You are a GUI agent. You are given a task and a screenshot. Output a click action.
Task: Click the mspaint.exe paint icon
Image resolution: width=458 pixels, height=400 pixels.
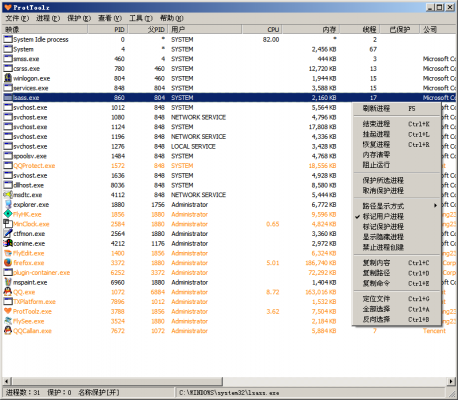click(x=8, y=282)
